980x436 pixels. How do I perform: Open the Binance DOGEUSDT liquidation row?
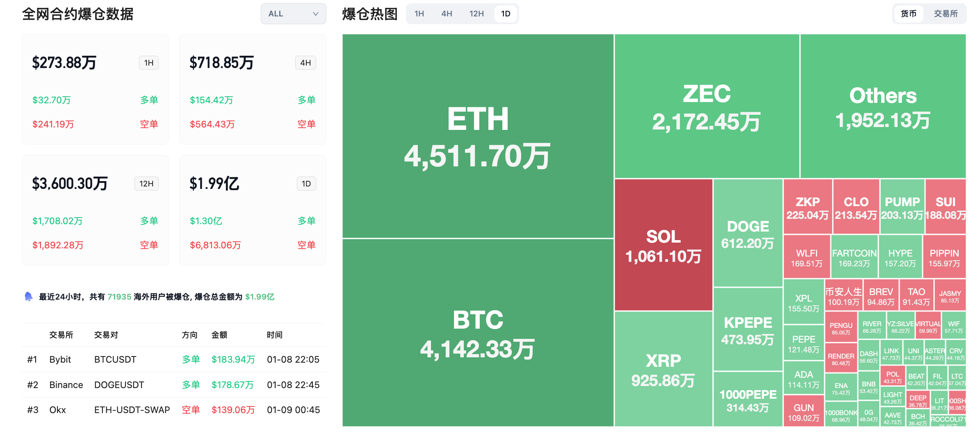[174, 385]
